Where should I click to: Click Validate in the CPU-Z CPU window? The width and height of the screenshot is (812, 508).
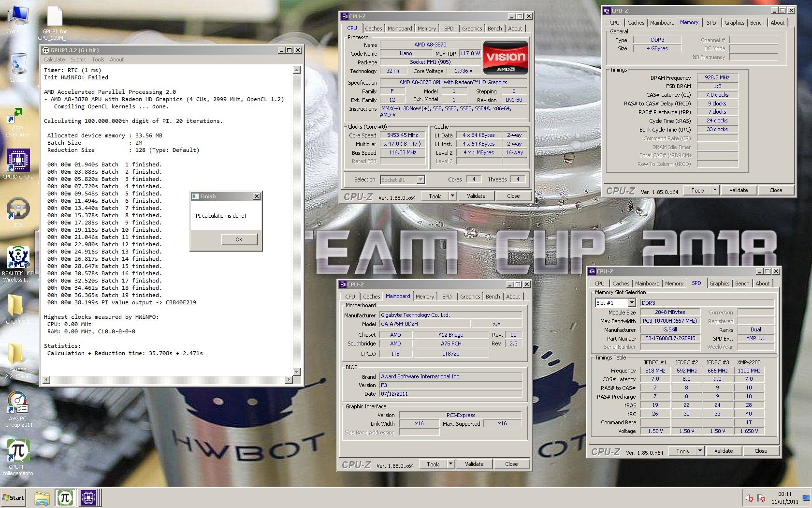click(x=476, y=196)
